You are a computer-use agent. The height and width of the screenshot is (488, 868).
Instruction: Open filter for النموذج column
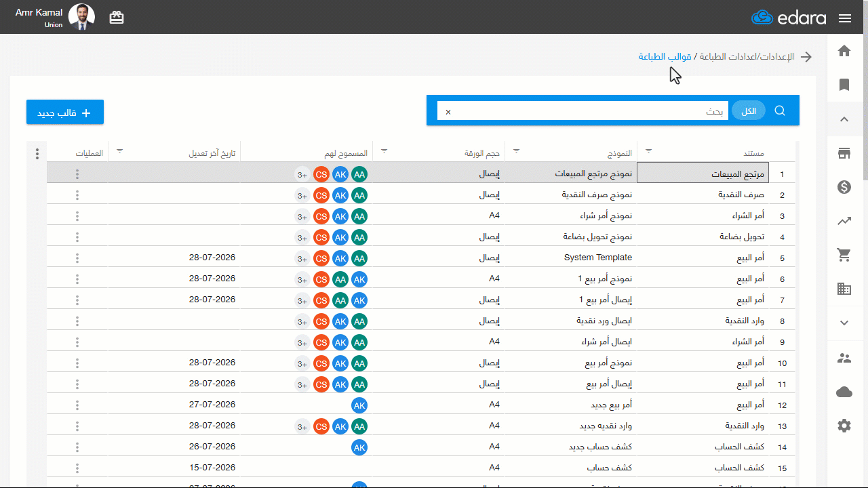point(517,151)
